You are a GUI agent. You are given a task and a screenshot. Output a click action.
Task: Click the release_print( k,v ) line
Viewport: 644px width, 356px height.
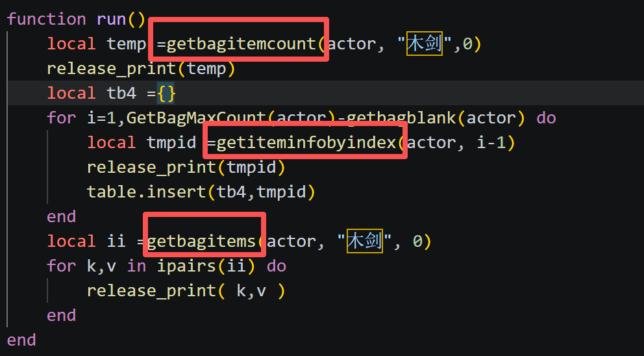click(x=186, y=290)
